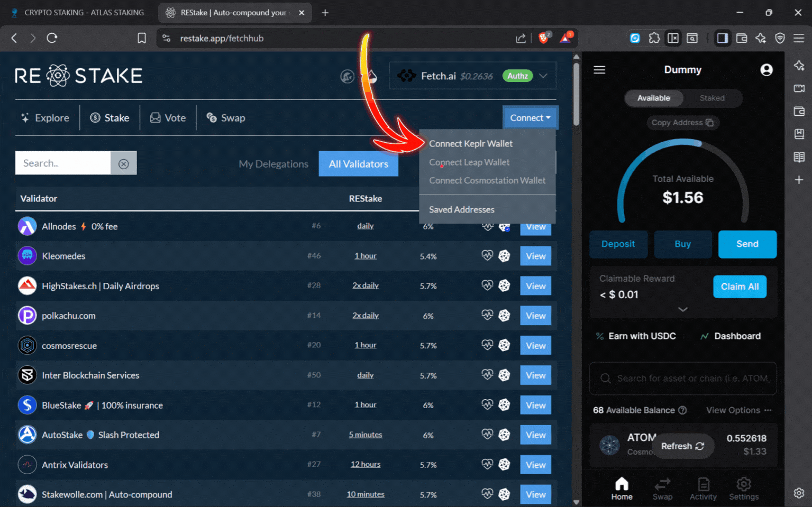Toggle the green Authz badge

pos(517,76)
